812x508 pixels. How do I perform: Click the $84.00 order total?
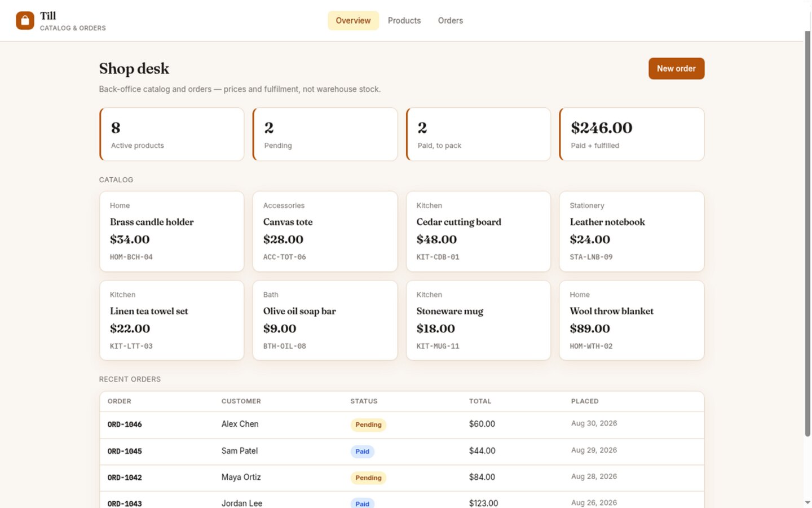[x=482, y=477]
